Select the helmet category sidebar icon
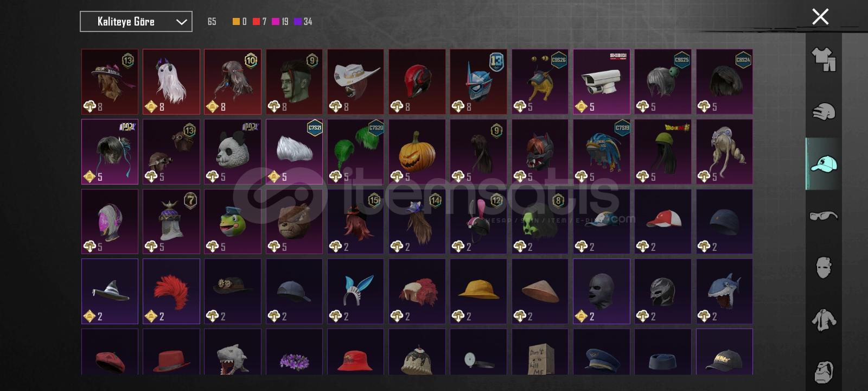Screen dimensions: 868x391 [824, 112]
